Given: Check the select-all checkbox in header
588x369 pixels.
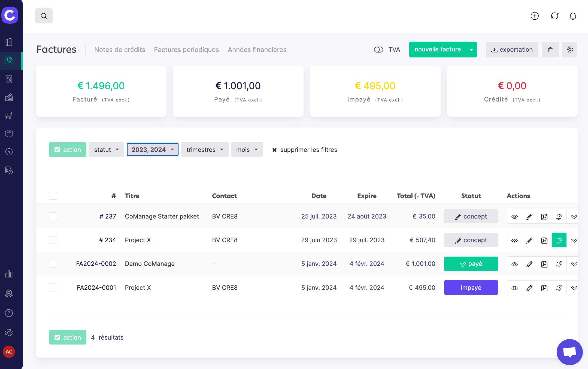Looking at the screenshot, I should coord(53,196).
